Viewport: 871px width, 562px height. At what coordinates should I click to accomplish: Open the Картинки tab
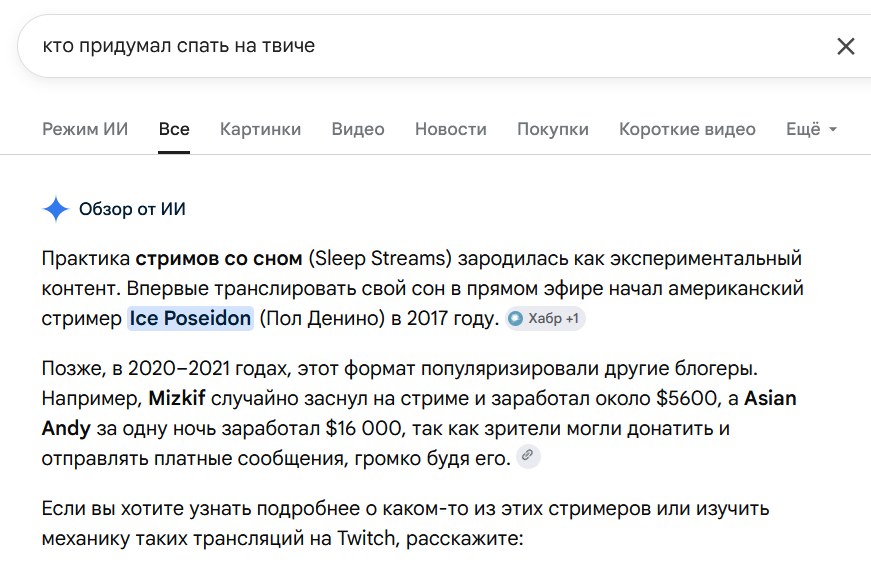pyautogui.click(x=261, y=129)
